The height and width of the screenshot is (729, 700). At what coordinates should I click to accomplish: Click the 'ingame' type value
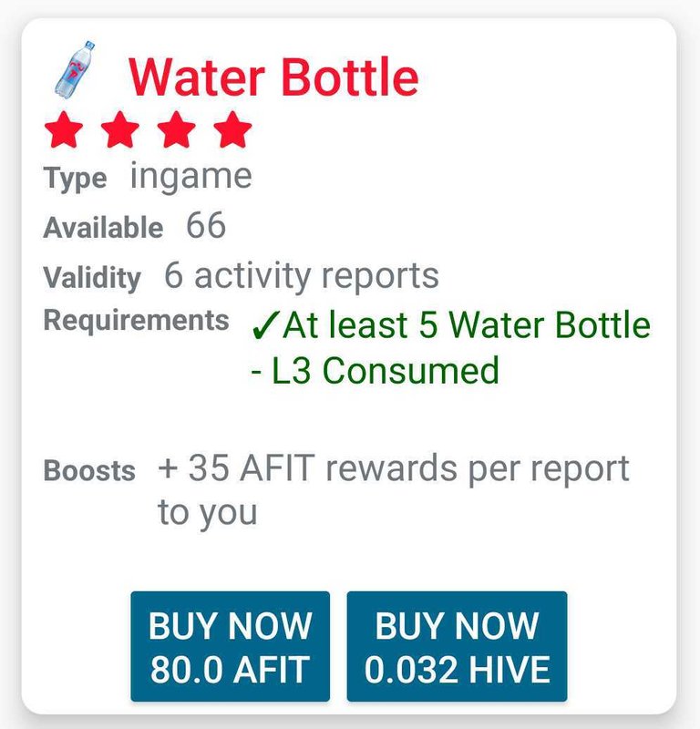[190, 177]
